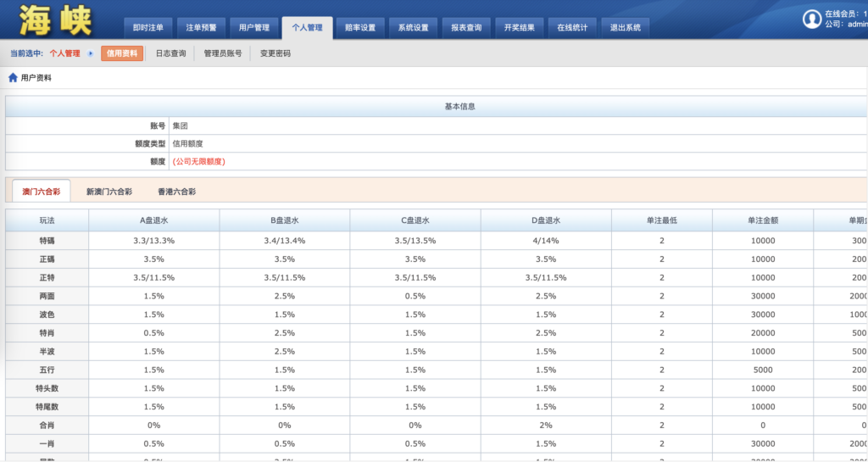This screenshot has height=462, width=868.
Task: Go to 注单预警 in the navigation
Action: tap(201, 27)
